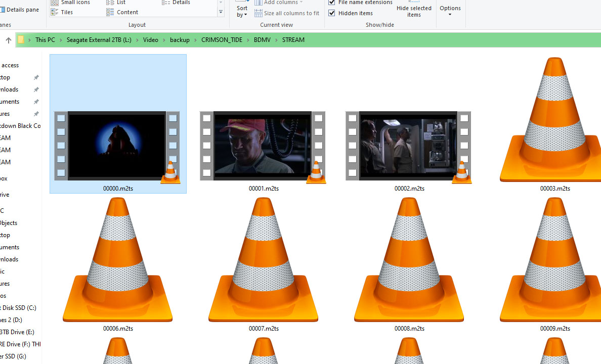Expand chevron after backup breadcrumb
Screen dimensions: 601x364
point(195,40)
